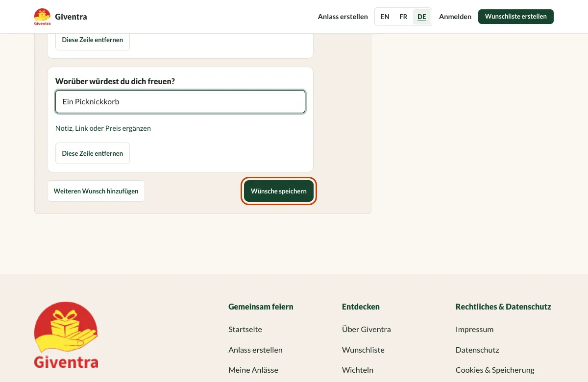Open Datenschutz footer link
Viewport: 588px width, 382px height.
tap(477, 350)
